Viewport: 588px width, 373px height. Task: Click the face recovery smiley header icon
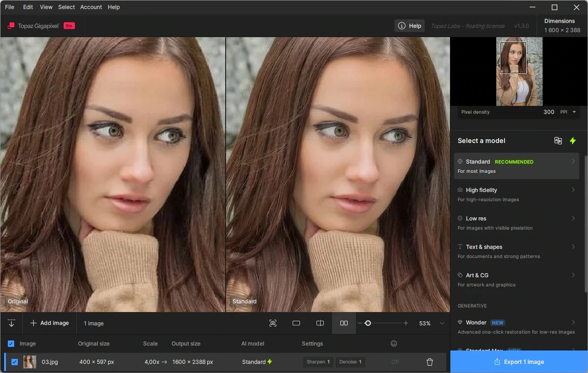pos(393,344)
